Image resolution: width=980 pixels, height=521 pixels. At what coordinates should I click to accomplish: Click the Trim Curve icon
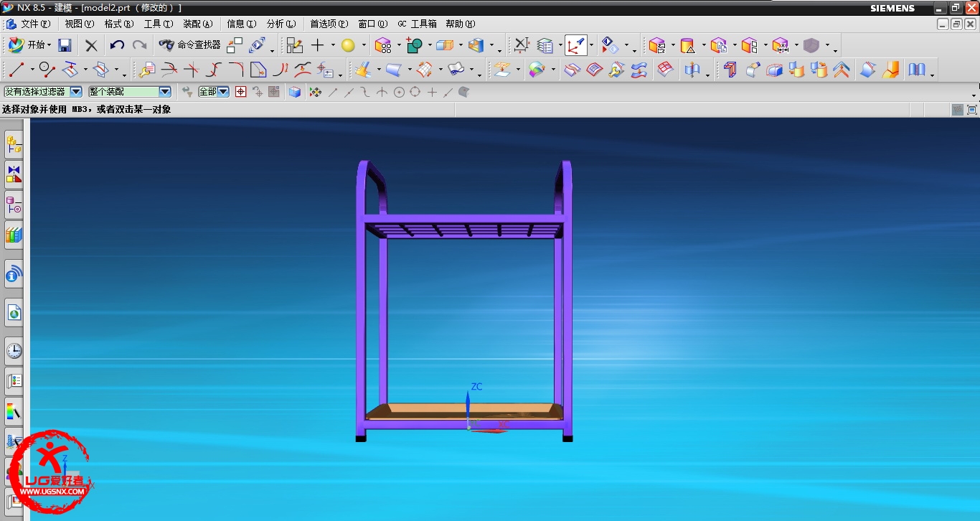tap(169, 70)
